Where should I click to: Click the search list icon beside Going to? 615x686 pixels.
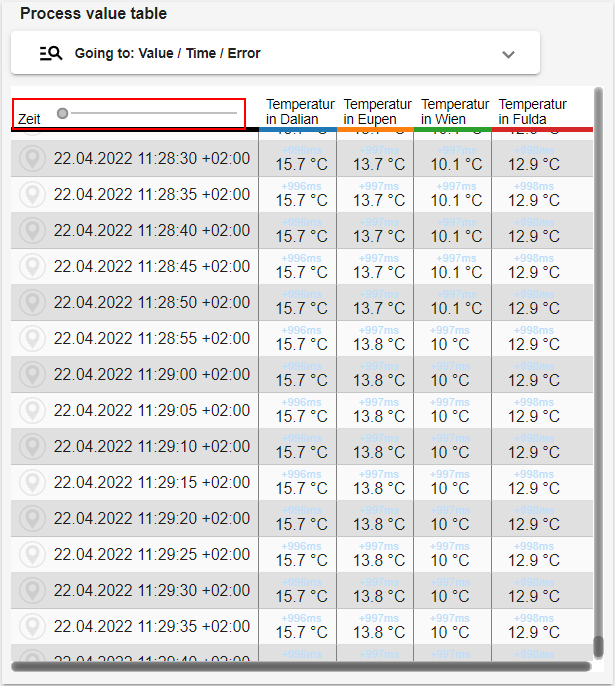51,53
